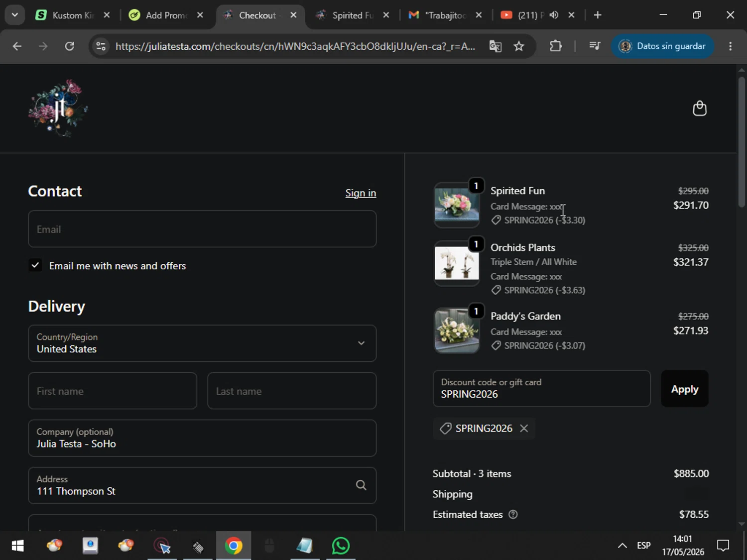This screenshot has width=747, height=560.
Task: Reload the checkout page
Action: point(70,46)
